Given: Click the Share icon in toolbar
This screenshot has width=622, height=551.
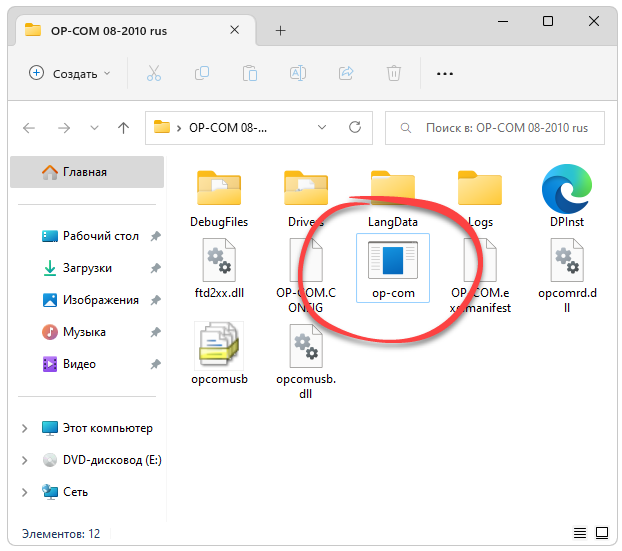Looking at the screenshot, I should coord(346,73).
